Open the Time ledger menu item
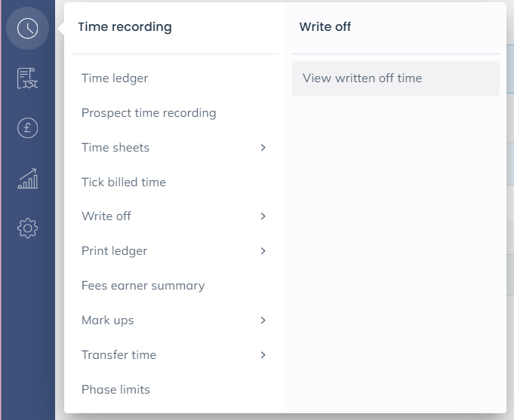The width and height of the screenshot is (514, 420). click(x=115, y=78)
